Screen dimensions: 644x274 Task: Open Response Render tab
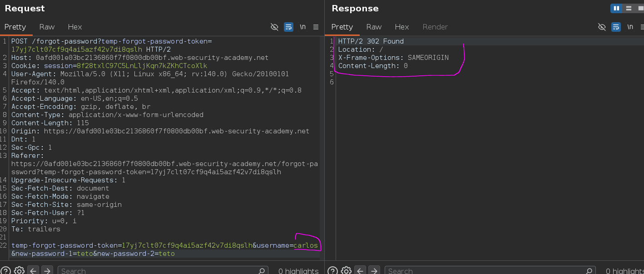pyautogui.click(x=435, y=27)
